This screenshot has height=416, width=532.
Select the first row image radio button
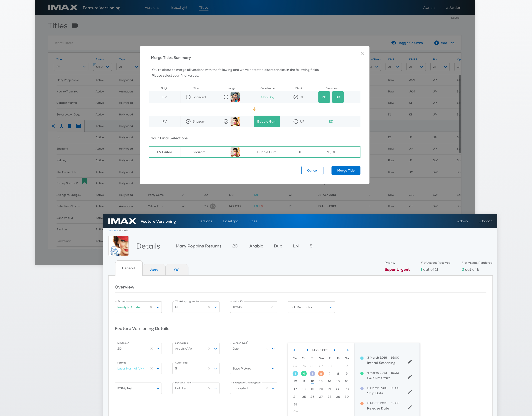point(226,97)
